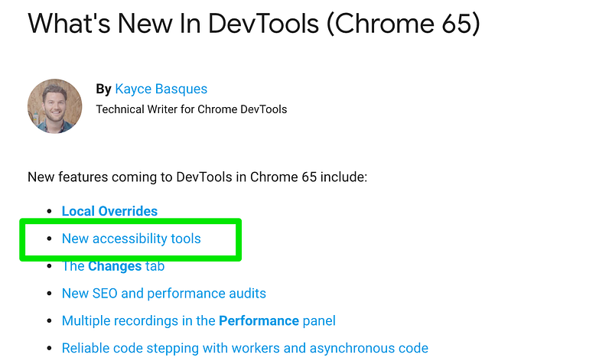Visit Reliable code stepping with workers link
612x364 pixels.
[245, 348]
